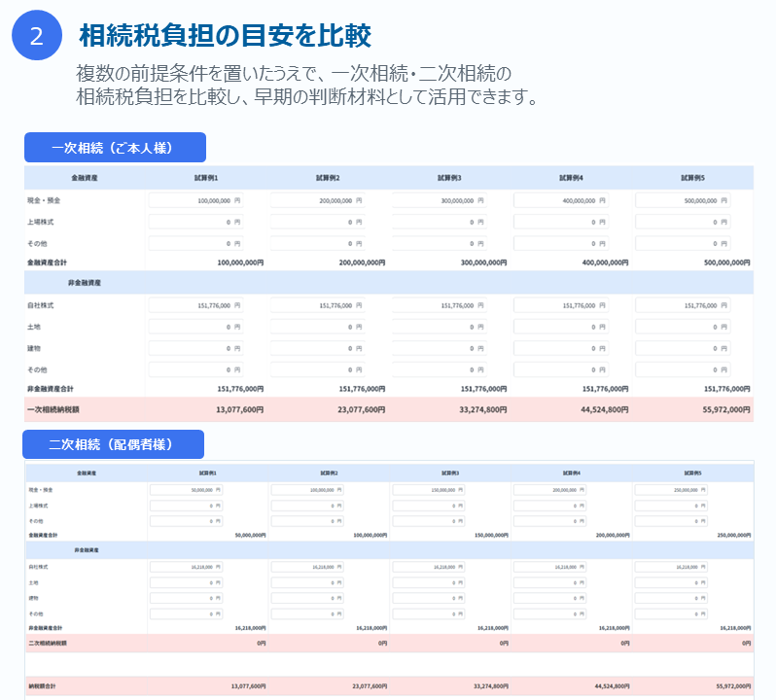Screen dimensions: 776x700
Task: Click the 非金融資産 section header in 一次相続 table
Action: click(85, 283)
